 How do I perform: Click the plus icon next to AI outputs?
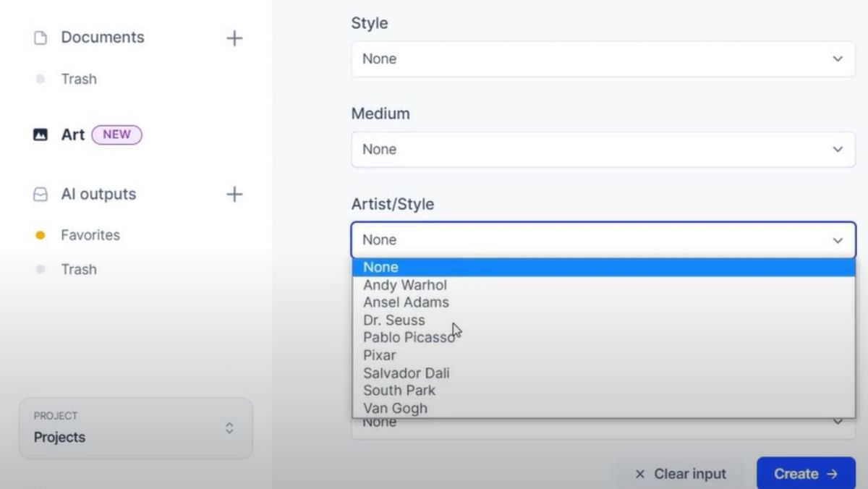click(234, 194)
